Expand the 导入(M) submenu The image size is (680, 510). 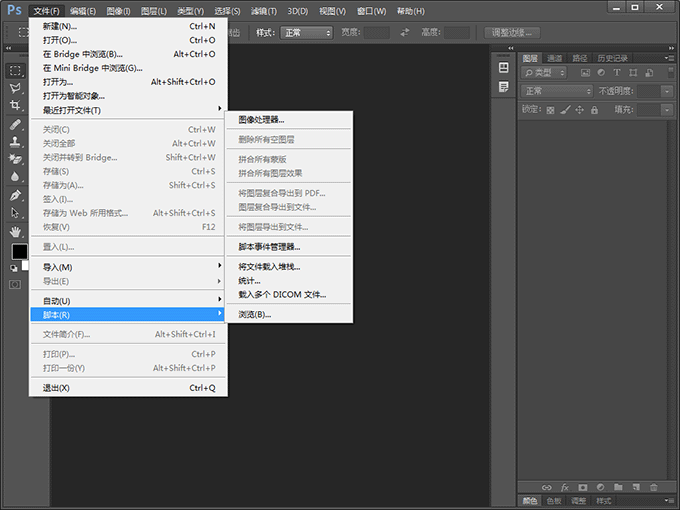(x=128, y=267)
